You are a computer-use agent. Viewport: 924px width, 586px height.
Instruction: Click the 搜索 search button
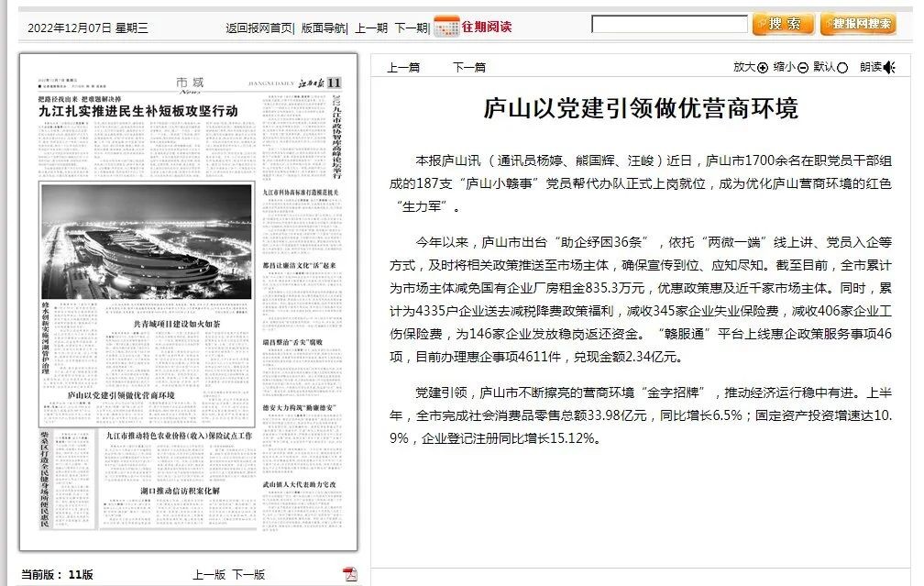(783, 24)
